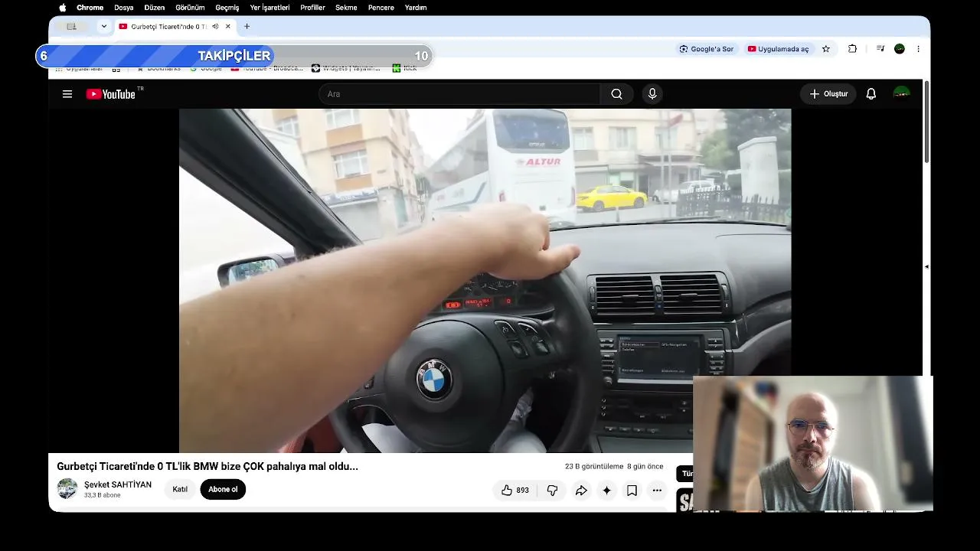Open the Apple menu

[63, 8]
